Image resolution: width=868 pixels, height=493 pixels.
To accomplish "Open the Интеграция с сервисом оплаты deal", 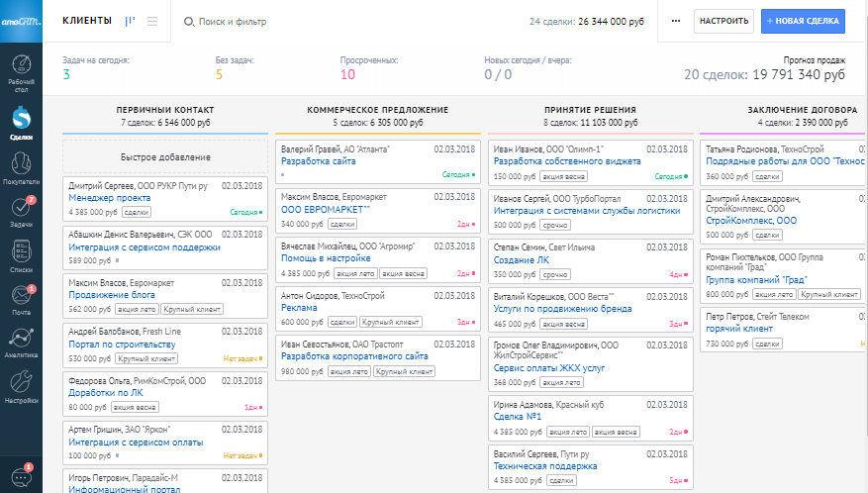I will coord(136,443).
